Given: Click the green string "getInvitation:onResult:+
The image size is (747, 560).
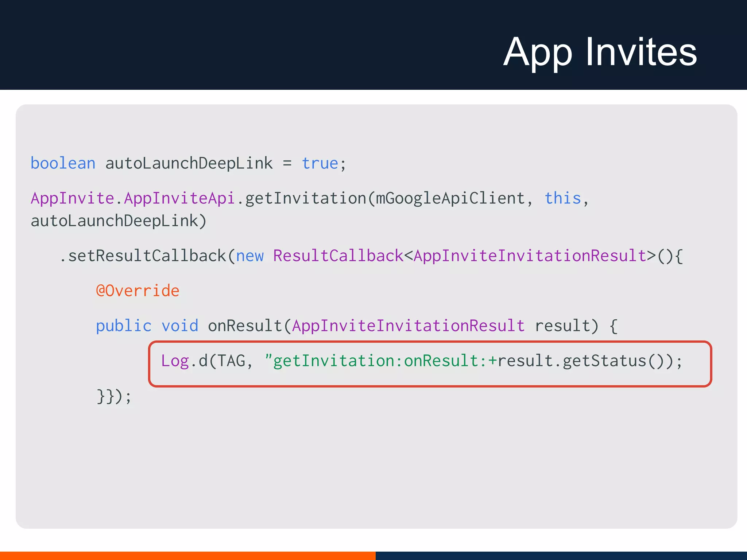Looking at the screenshot, I should tap(381, 361).
